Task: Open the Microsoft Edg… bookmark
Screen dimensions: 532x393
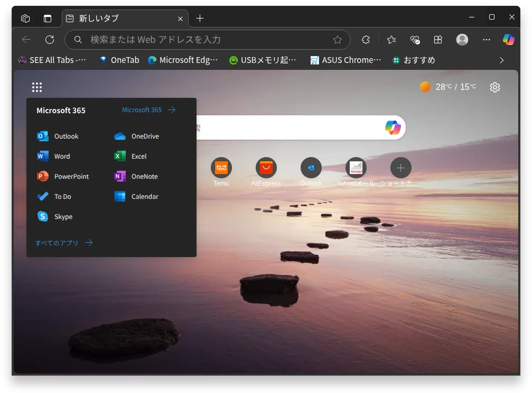Action: (183, 60)
